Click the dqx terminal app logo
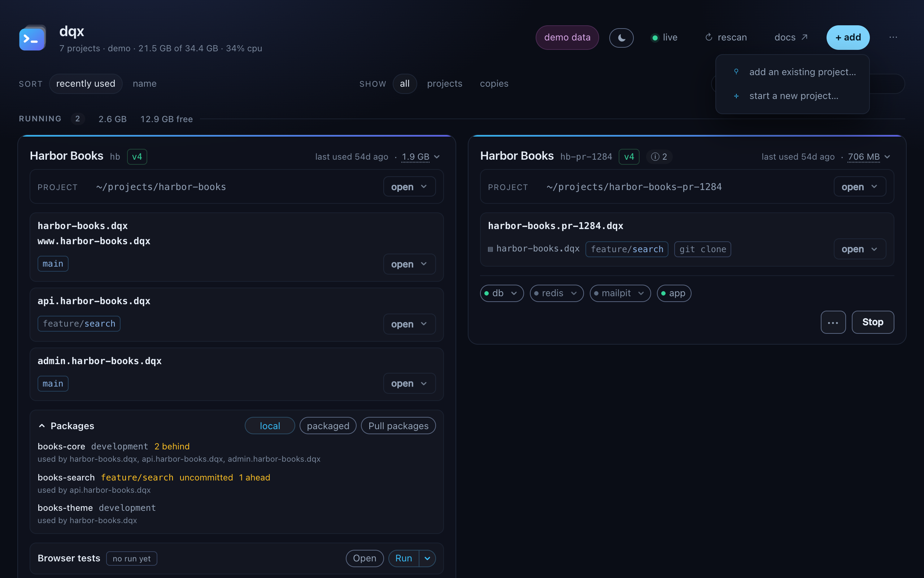The width and height of the screenshot is (924, 578). [32, 38]
